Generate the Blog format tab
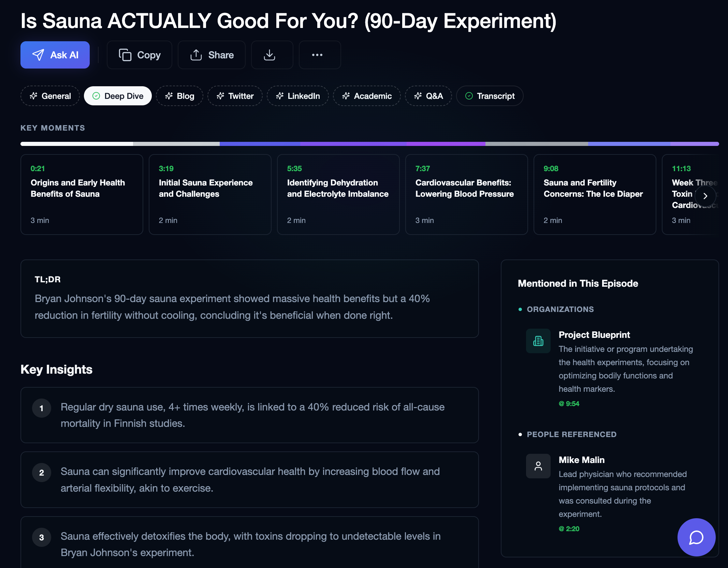Image resolution: width=728 pixels, height=568 pixels. [179, 96]
